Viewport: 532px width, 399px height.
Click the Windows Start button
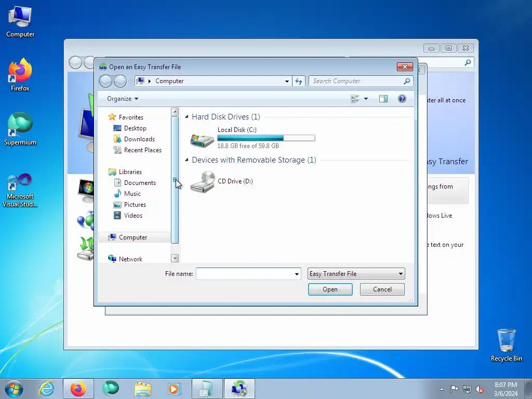(14, 389)
